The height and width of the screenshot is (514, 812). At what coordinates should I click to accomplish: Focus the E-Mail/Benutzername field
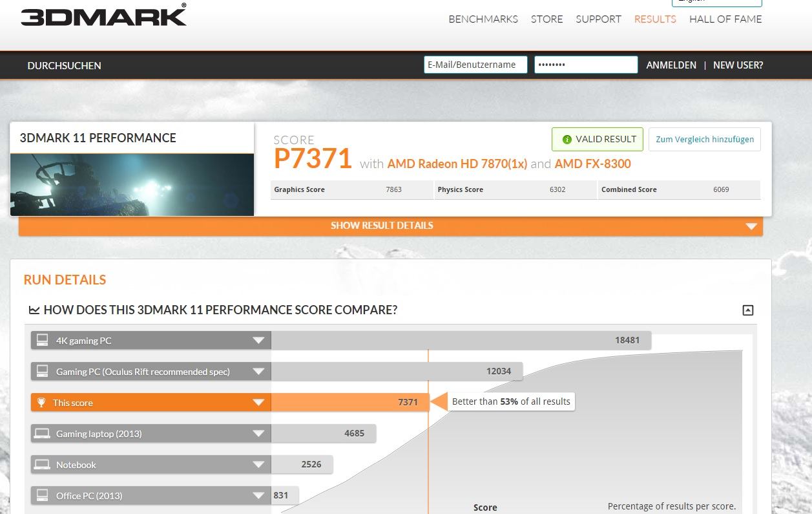click(x=475, y=65)
